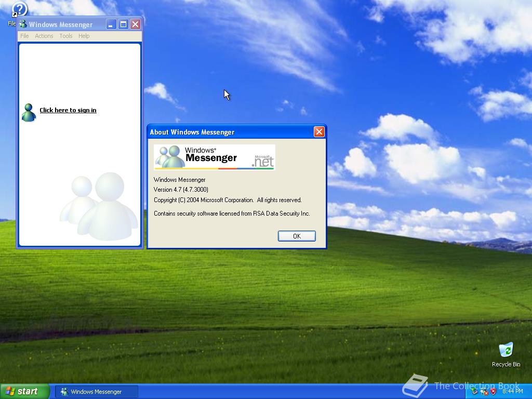Image resolution: width=532 pixels, height=399 pixels.
Task: Click the 8:44 PM taskbar clock
Action: pos(513,392)
